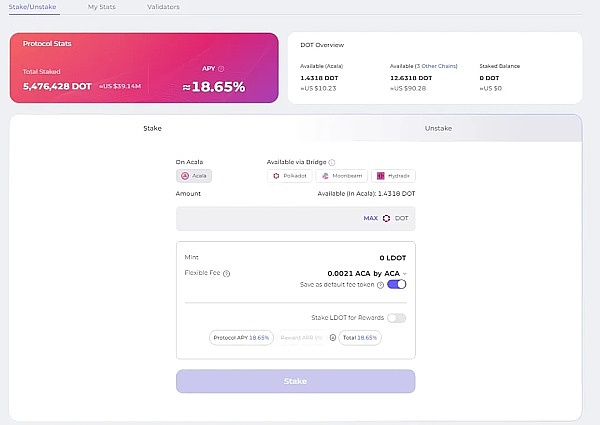This screenshot has width=600, height=425.
Task: Click the Hydradx logo icon
Action: (381, 176)
